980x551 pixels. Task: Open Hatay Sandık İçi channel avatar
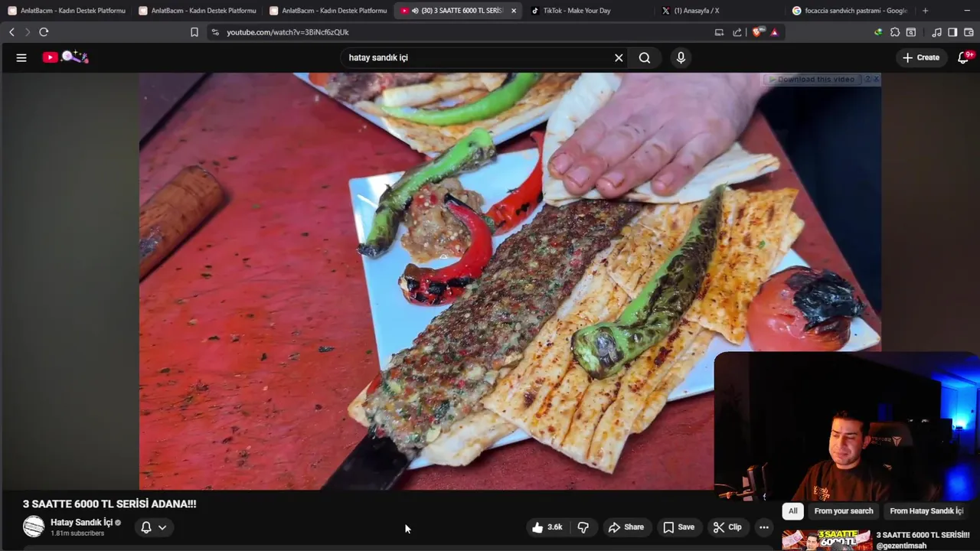coord(34,527)
